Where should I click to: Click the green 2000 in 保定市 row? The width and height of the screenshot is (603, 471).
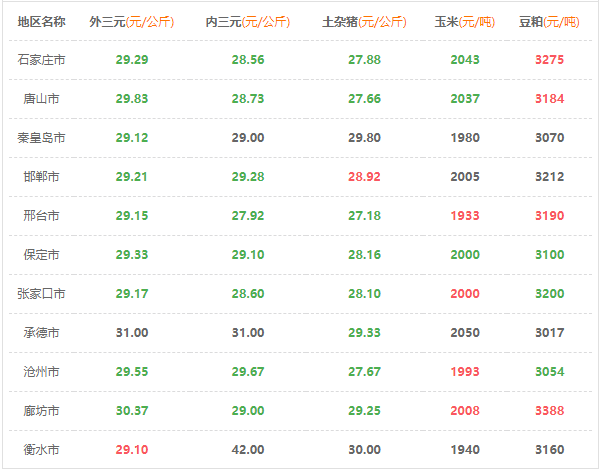(465, 255)
